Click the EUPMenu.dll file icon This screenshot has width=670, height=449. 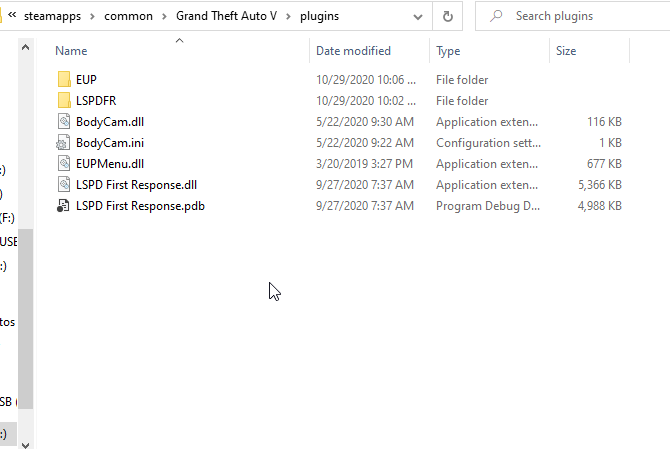(x=64, y=163)
